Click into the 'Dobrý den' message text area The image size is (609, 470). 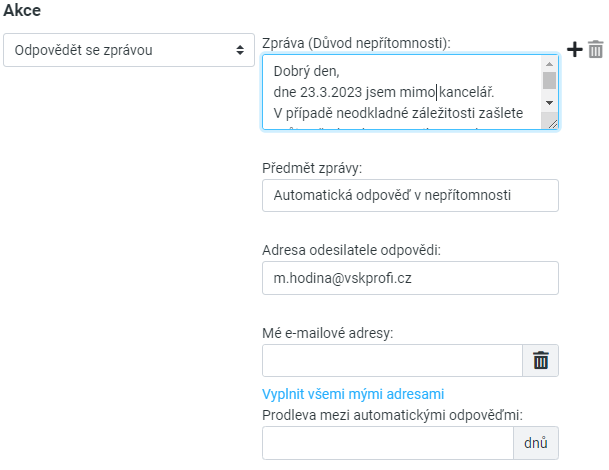pyautogui.click(x=400, y=92)
